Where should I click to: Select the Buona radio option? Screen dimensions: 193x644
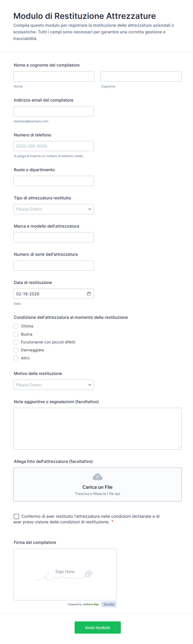coord(16,334)
